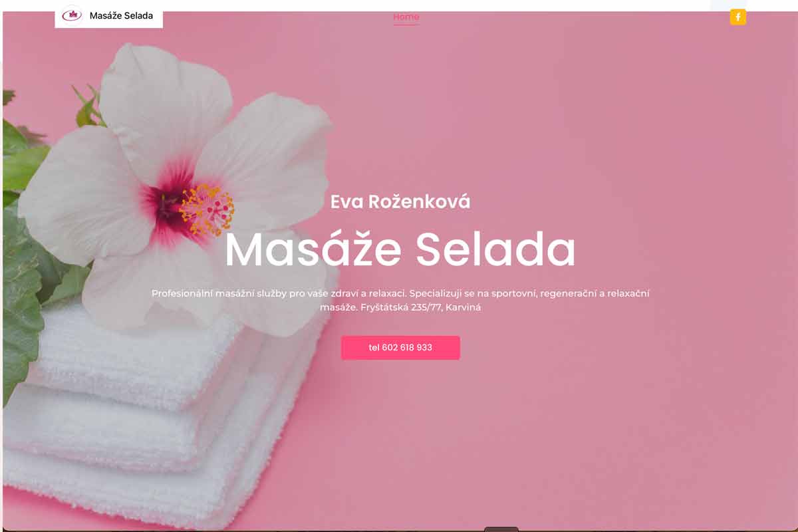Click the lotus logo icon in header
The width and height of the screenshot is (798, 532).
[x=72, y=15]
